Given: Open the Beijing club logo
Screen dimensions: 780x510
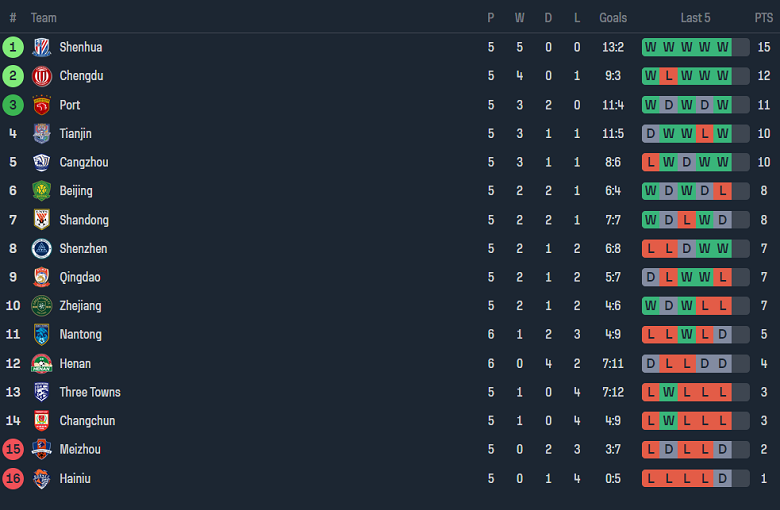Looking at the screenshot, I should (x=42, y=191).
